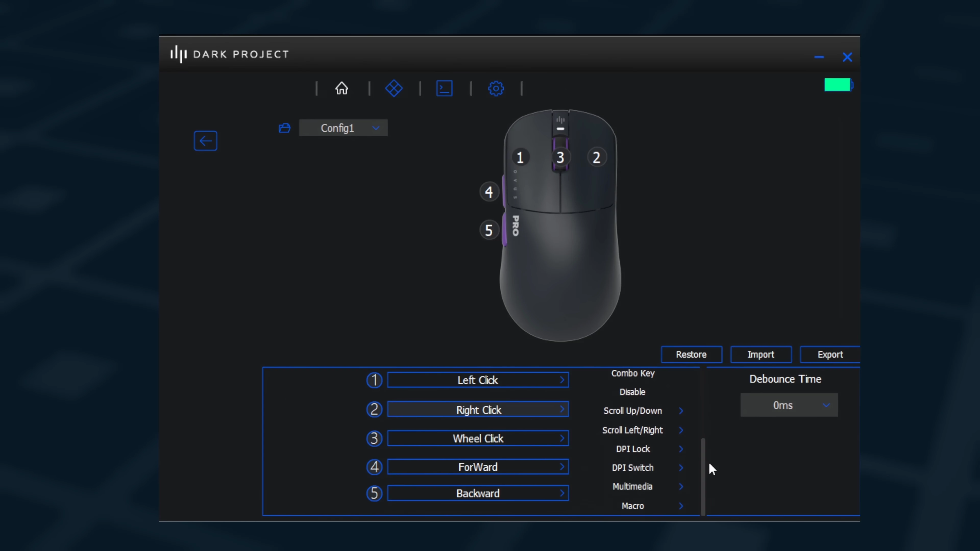Click the circled number 5 list icon
This screenshot has height=551, width=980.
[374, 493]
